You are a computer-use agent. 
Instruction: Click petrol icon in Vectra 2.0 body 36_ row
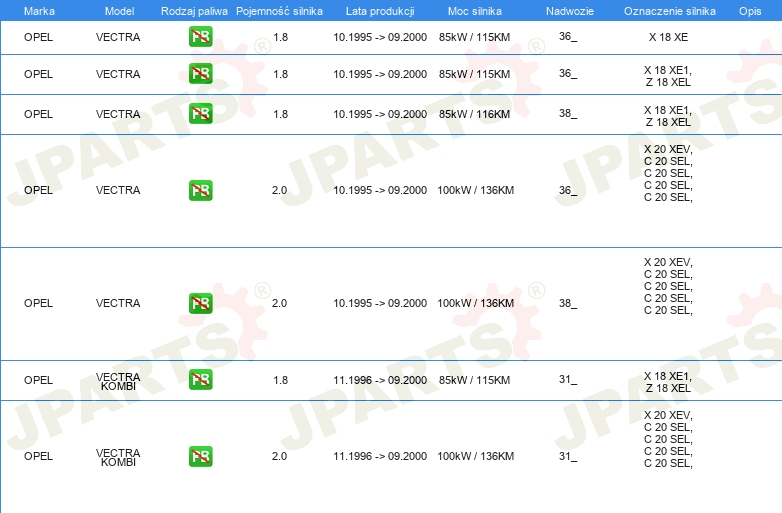pyautogui.click(x=200, y=190)
